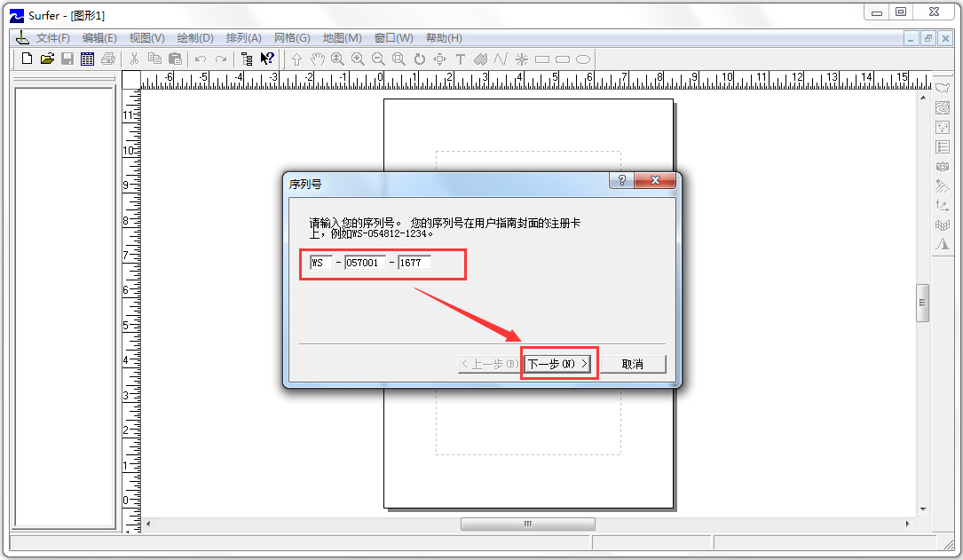This screenshot has width=963, height=560.
Task: Click the 1677 serial number field
Action: coord(414,263)
